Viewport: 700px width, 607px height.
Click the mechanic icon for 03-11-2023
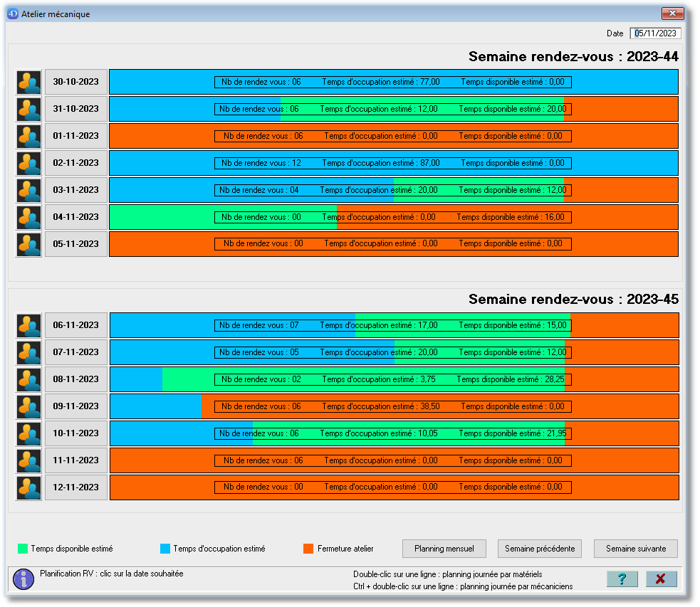click(x=29, y=190)
